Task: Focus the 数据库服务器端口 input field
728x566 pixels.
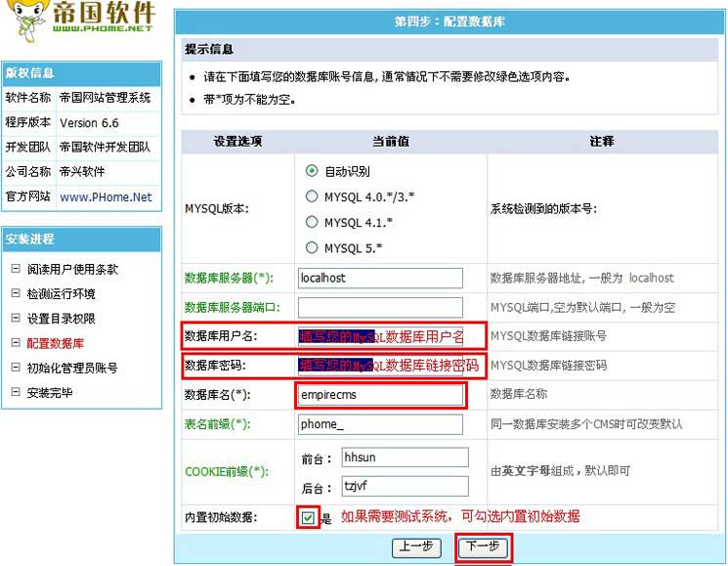Action: [x=380, y=307]
